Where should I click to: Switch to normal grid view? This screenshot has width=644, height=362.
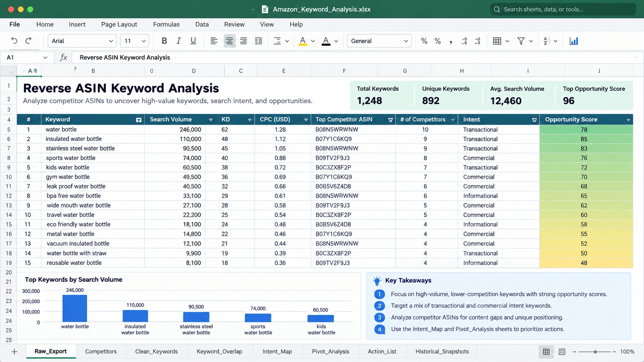click(546, 352)
